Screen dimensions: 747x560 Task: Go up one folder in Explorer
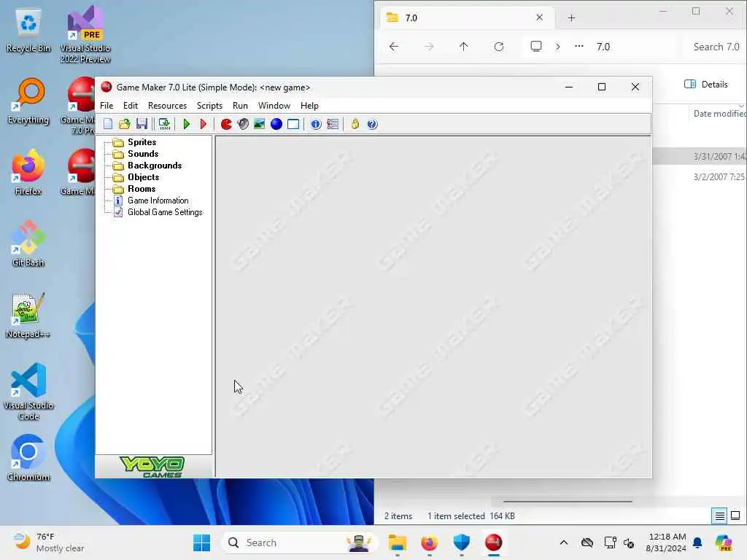(463, 47)
